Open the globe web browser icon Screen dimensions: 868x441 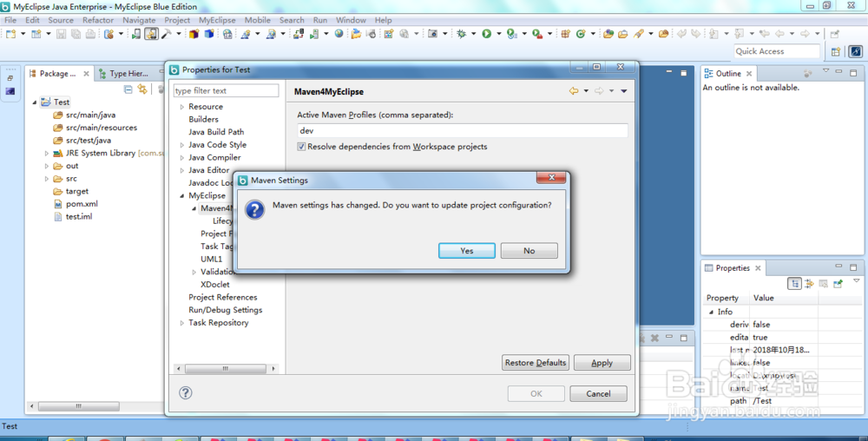tap(339, 34)
